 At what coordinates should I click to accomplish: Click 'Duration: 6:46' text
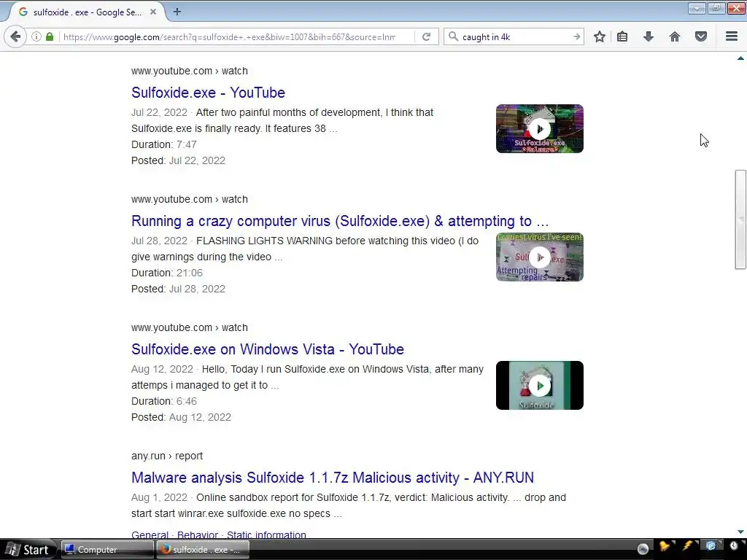click(164, 401)
